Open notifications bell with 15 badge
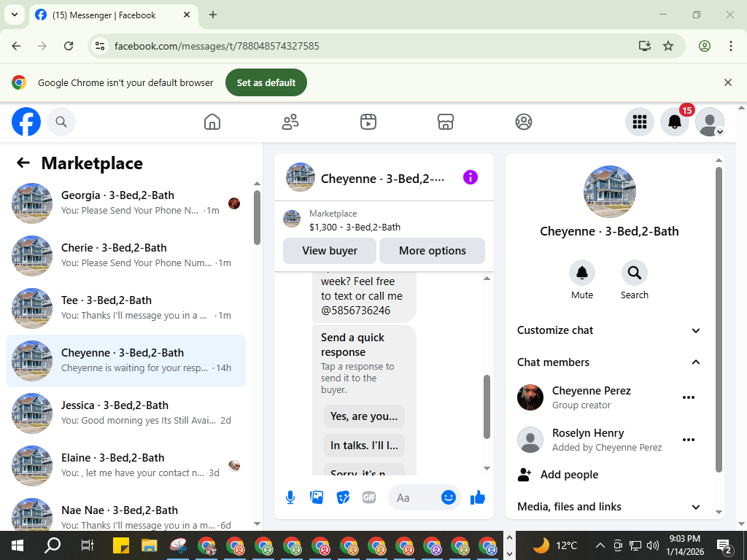 coord(675,122)
